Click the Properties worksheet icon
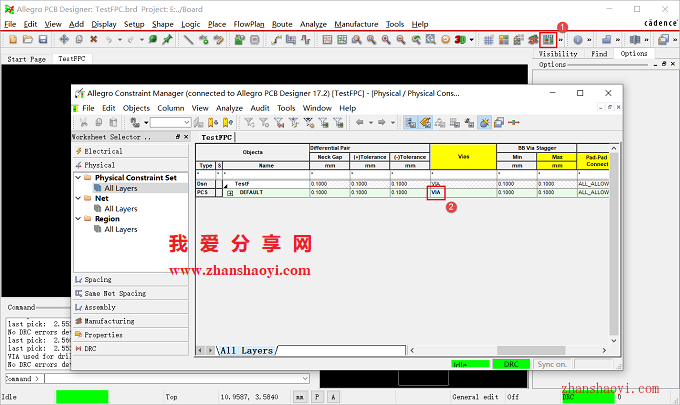The height and width of the screenshot is (405, 680). click(78, 335)
